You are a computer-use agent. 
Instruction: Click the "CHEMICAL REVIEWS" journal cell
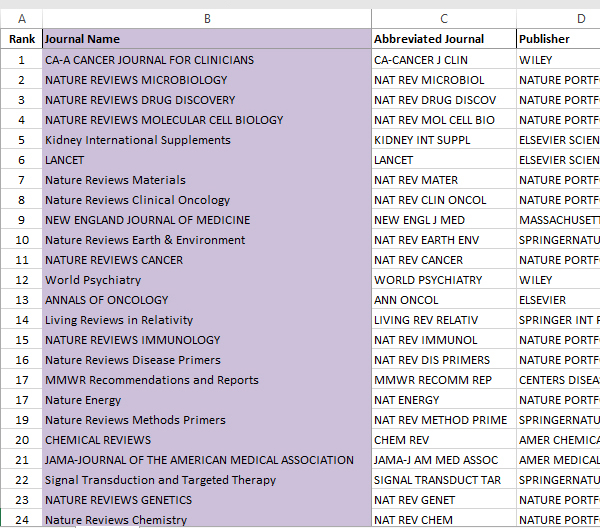206,440
